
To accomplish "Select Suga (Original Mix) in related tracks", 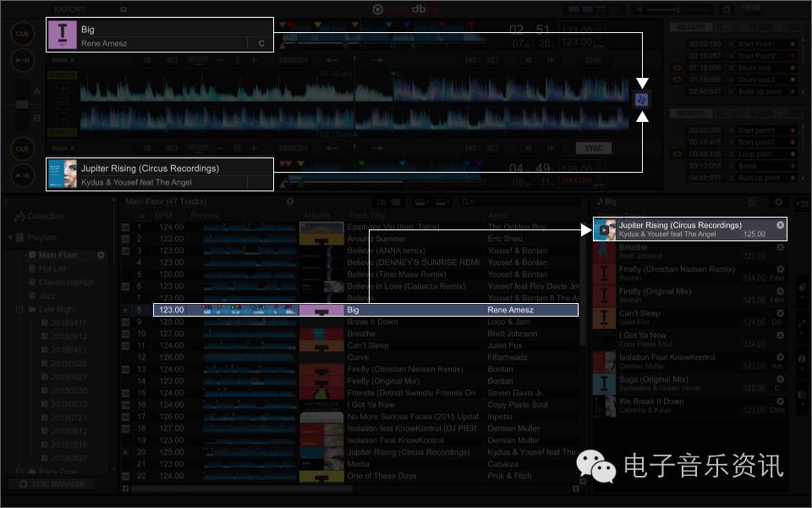I will point(690,384).
